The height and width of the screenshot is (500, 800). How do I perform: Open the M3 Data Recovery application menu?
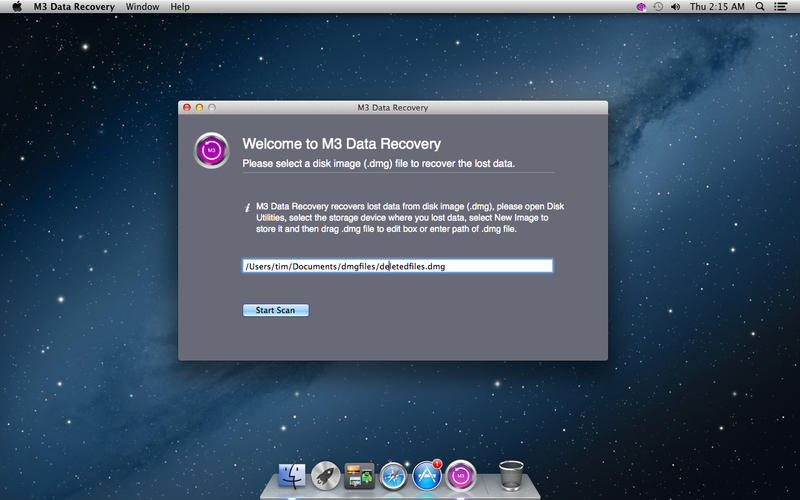(x=74, y=7)
